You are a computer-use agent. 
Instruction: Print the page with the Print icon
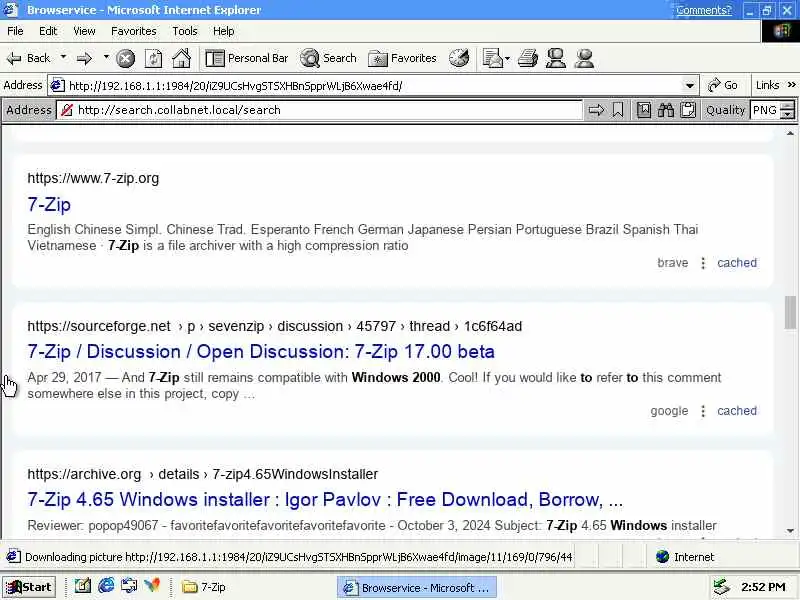point(528,58)
